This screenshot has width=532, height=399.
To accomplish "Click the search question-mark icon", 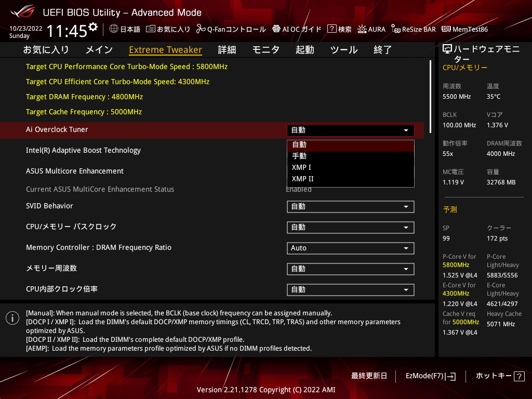I will click(331, 29).
